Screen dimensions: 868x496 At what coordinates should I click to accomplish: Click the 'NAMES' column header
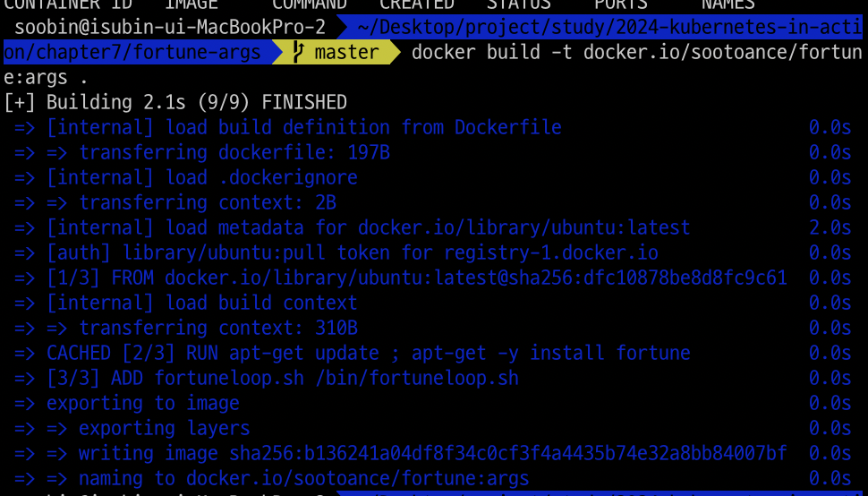[728, 4]
